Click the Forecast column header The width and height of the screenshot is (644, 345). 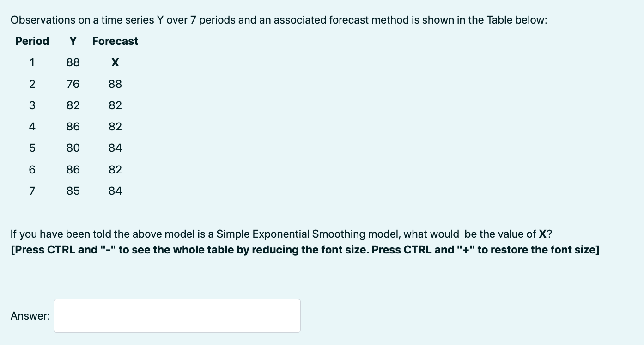(115, 41)
